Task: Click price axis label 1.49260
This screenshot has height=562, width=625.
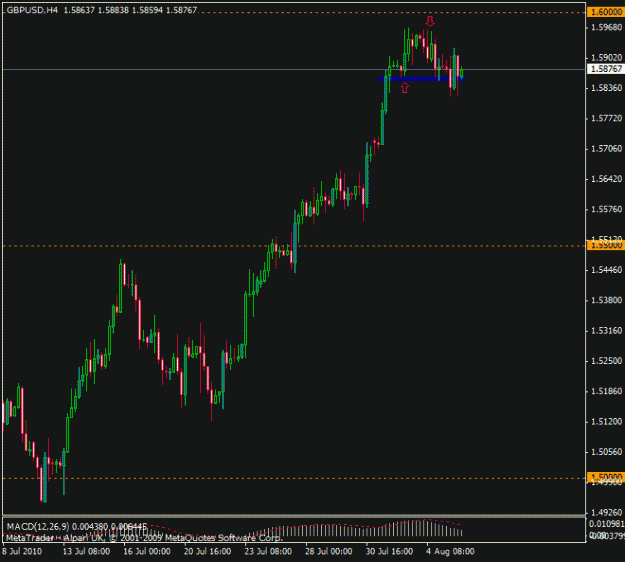Action: pyautogui.click(x=607, y=512)
